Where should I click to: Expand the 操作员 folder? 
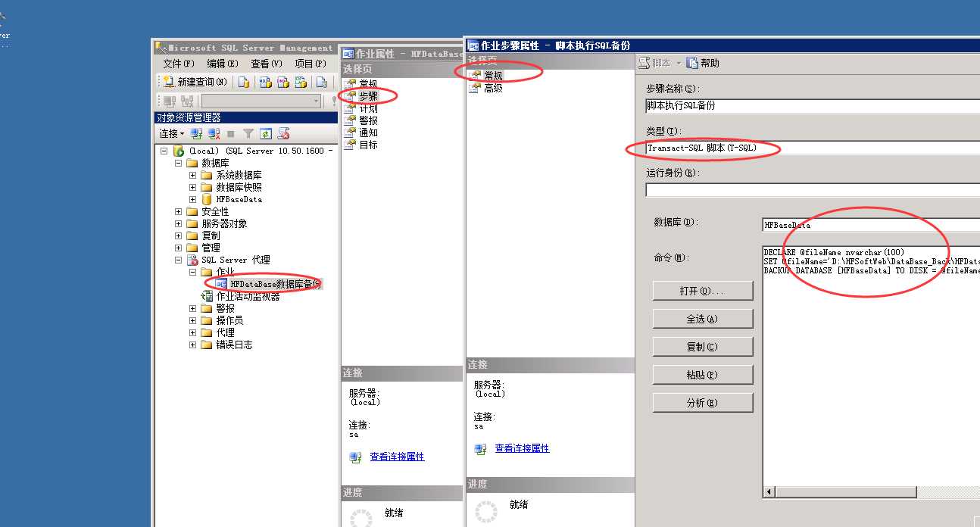click(x=193, y=320)
